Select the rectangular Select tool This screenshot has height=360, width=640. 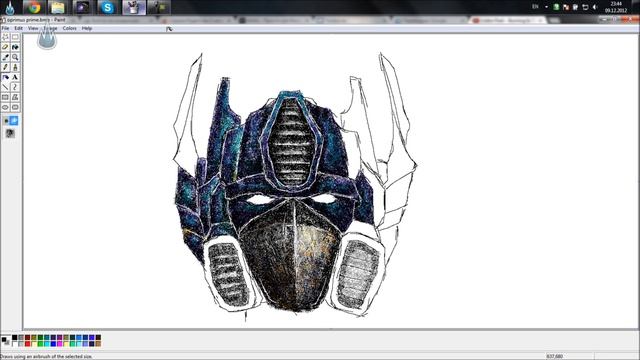pyautogui.click(x=15, y=37)
